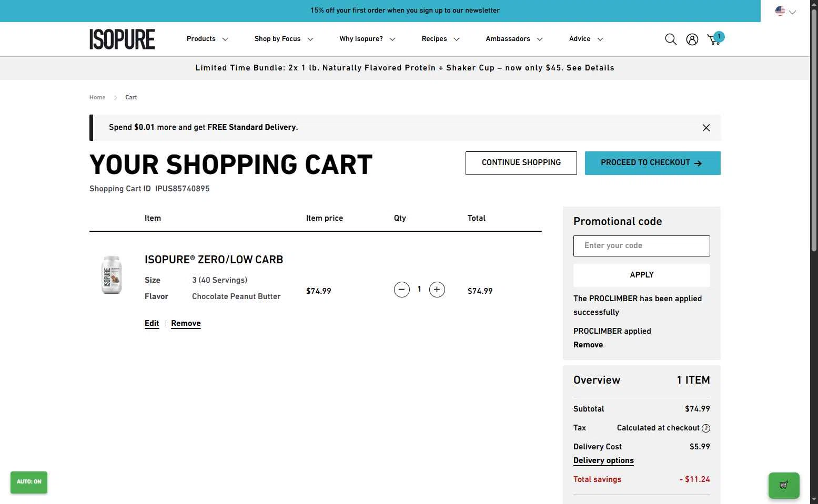Click the promotional code input field
This screenshot has height=504, width=818.
pos(642,246)
